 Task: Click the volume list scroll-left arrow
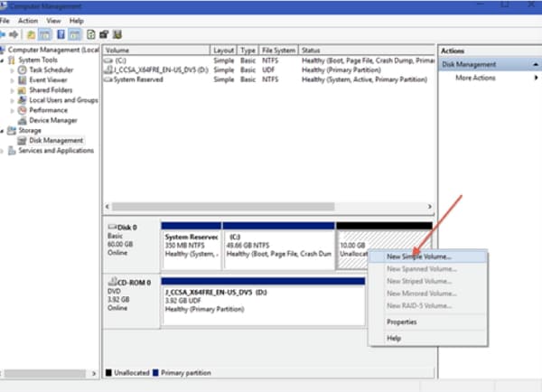tap(107, 207)
